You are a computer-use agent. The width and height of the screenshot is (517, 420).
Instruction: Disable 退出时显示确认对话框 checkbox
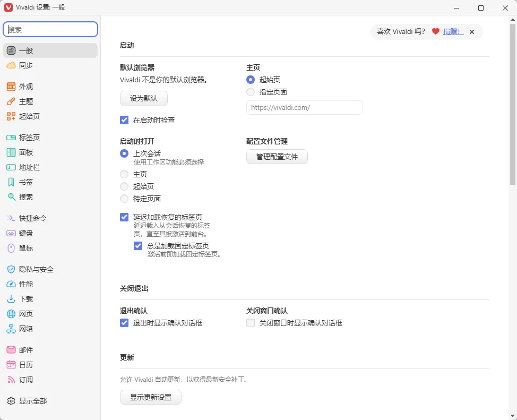124,323
